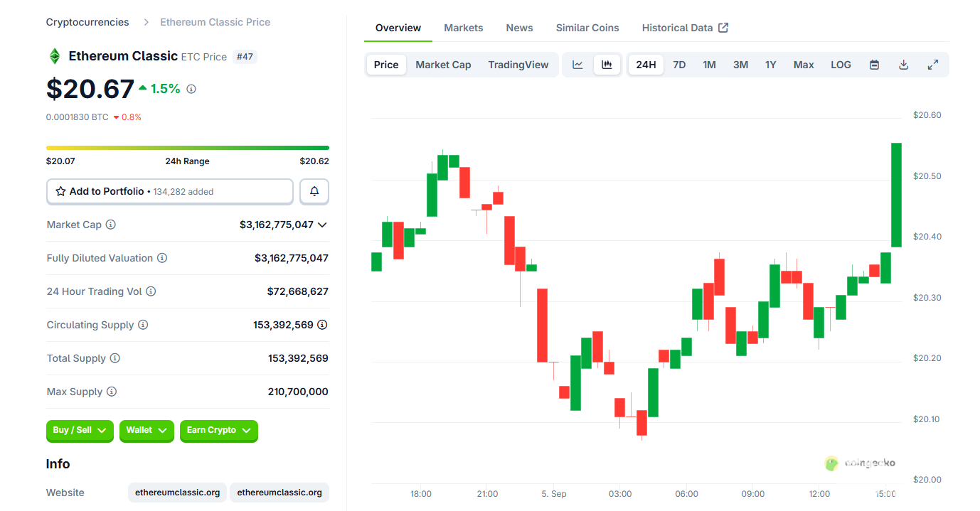Screen dimensions: 980x511
Task: Toggle chart to Market Cap view
Action: pos(443,65)
